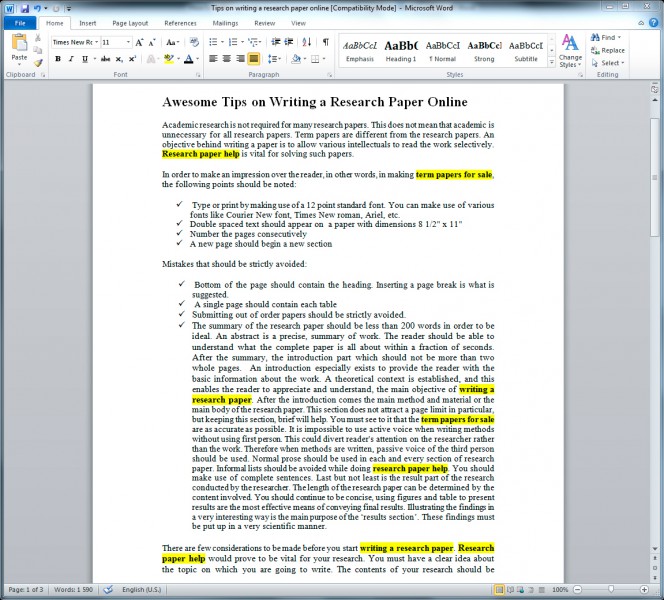Toggle Italic formatting
Screen dimensions: 664x600
click(71, 59)
